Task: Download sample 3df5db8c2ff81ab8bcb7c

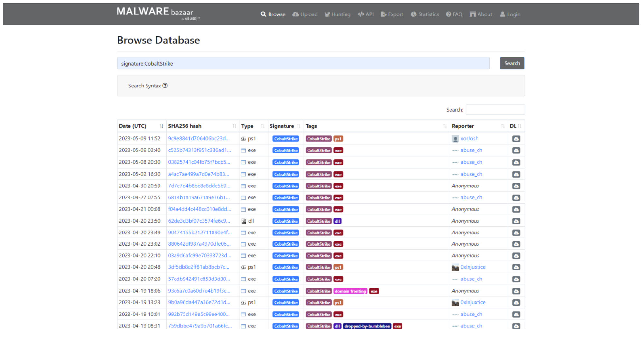Action: pos(516,267)
